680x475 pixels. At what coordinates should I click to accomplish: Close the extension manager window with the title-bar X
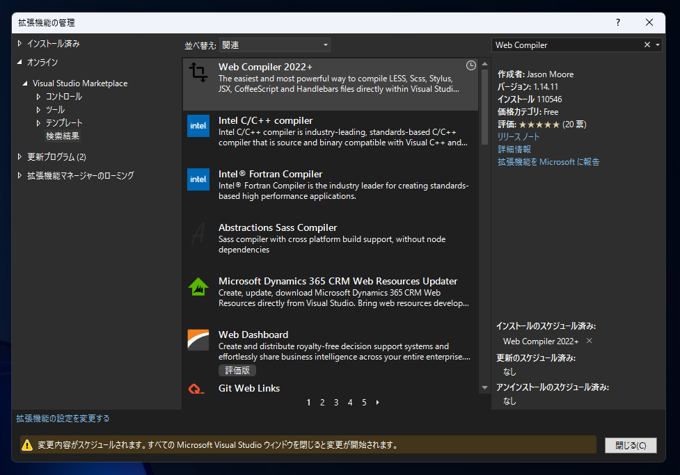point(649,23)
